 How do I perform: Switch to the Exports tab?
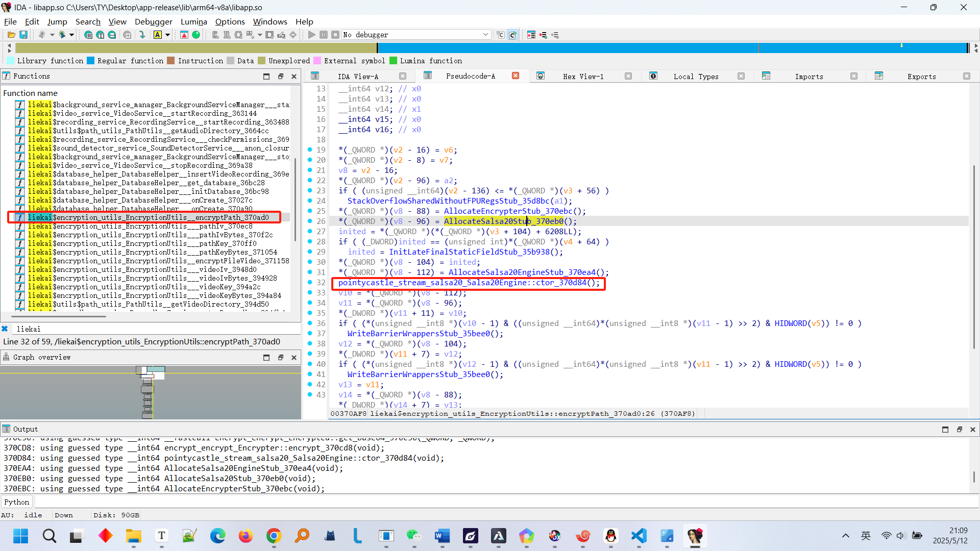pos(921,77)
